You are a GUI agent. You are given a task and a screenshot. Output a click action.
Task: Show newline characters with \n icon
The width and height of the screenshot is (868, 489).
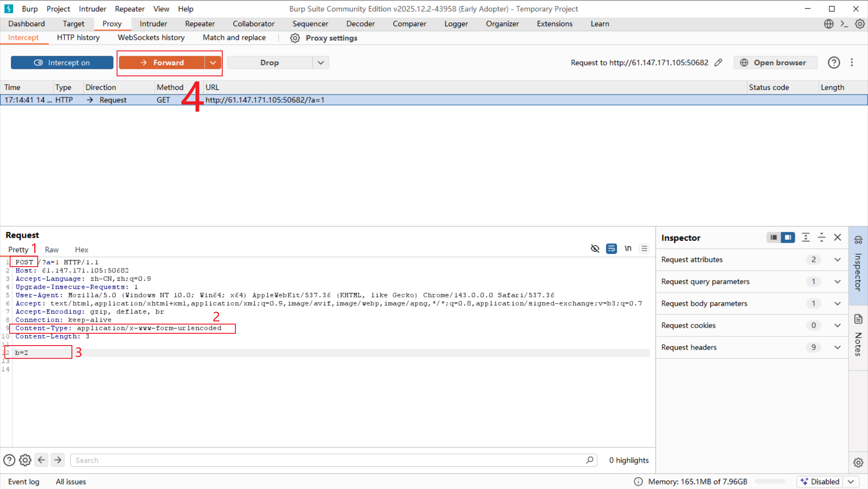pos(628,249)
